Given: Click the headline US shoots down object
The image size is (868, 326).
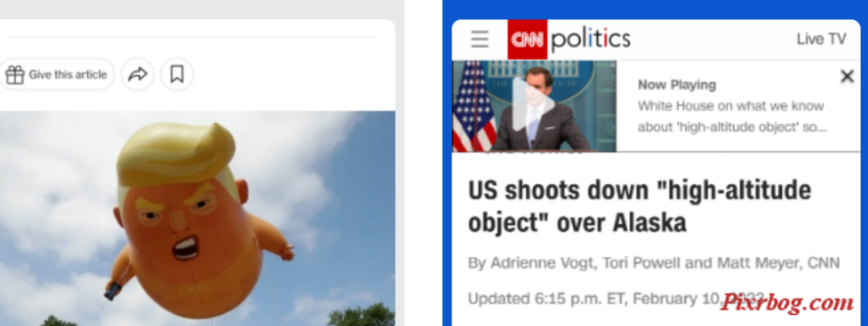Looking at the screenshot, I should pos(640,206).
